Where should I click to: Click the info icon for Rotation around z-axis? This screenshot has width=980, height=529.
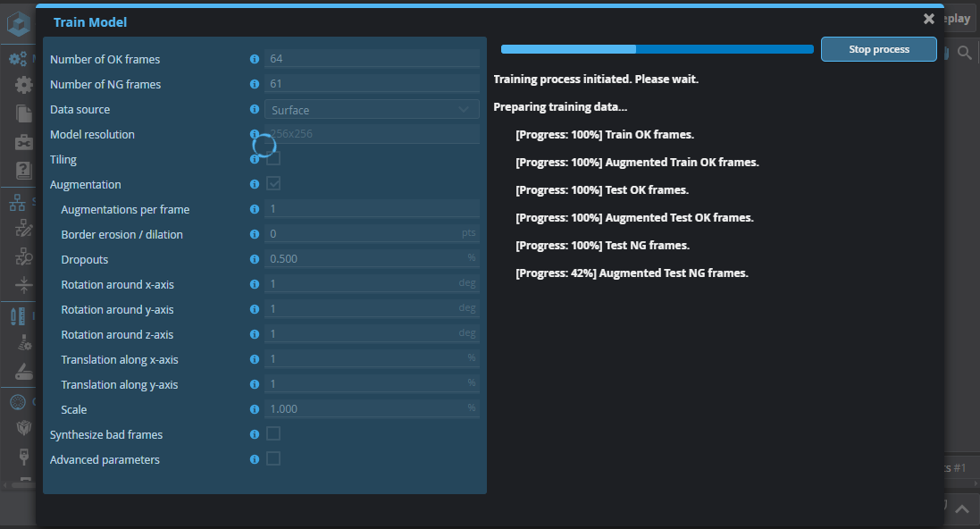point(255,334)
